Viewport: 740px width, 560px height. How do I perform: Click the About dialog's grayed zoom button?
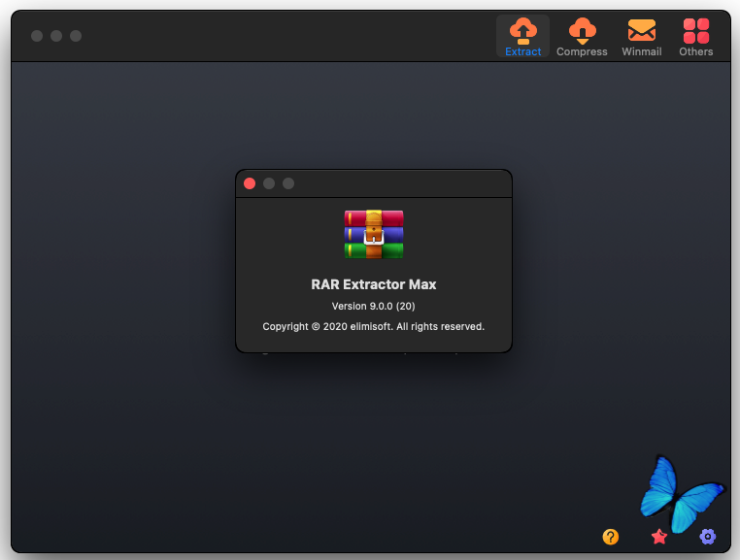[x=288, y=183]
